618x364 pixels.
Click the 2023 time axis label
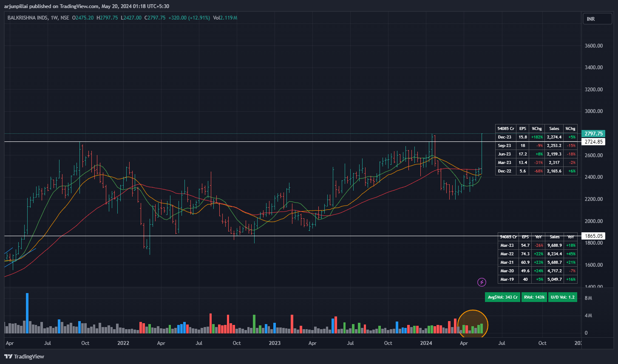(275, 343)
